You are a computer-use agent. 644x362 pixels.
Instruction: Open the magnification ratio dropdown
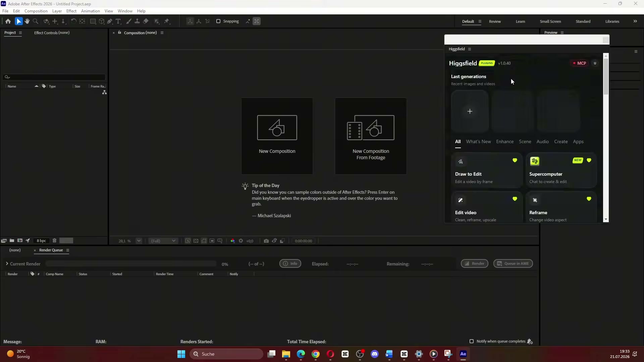[x=139, y=241]
